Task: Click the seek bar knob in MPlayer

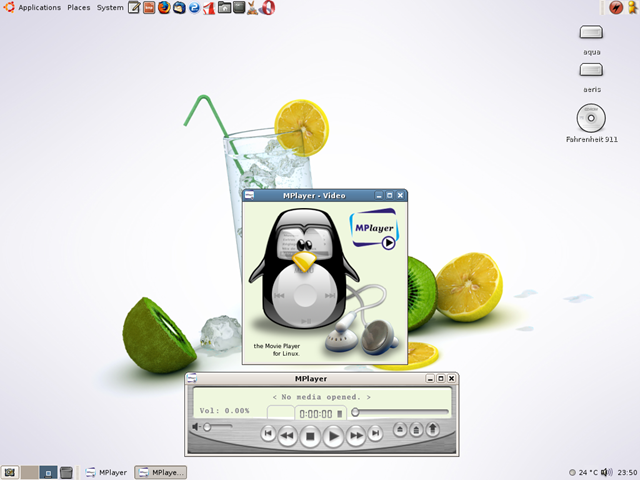Action: tap(355, 412)
